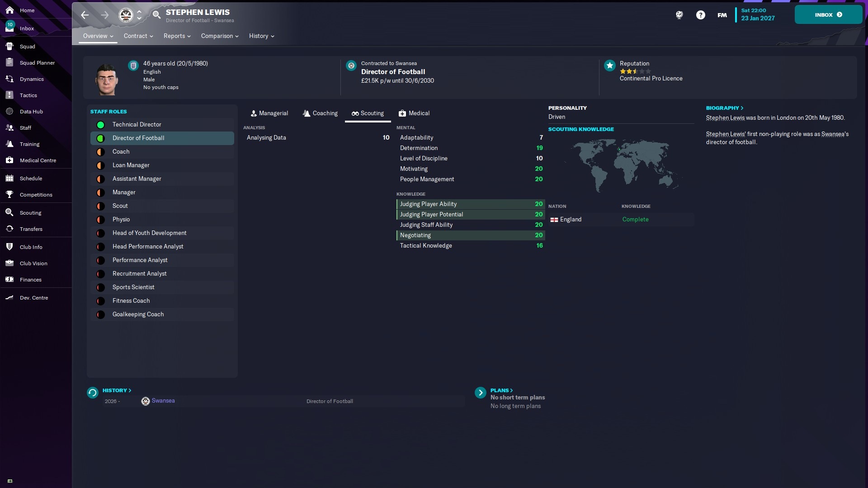
Task: Open Squad shirt icon
Action: click(x=9, y=46)
